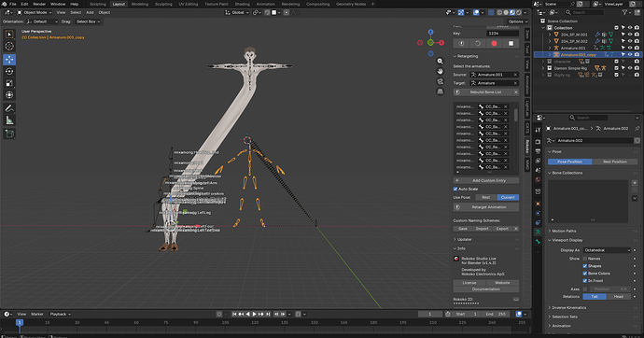The height and width of the screenshot is (338, 644).
Task: Switch armature to Rest Position
Action: click(615, 162)
